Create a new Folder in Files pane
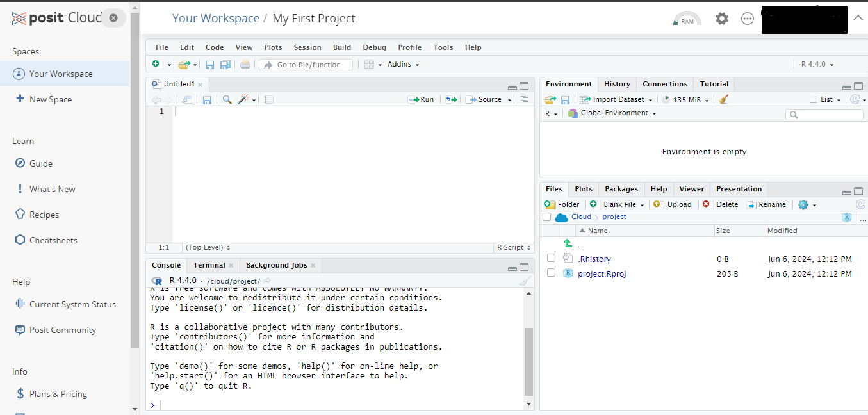 [x=562, y=204]
